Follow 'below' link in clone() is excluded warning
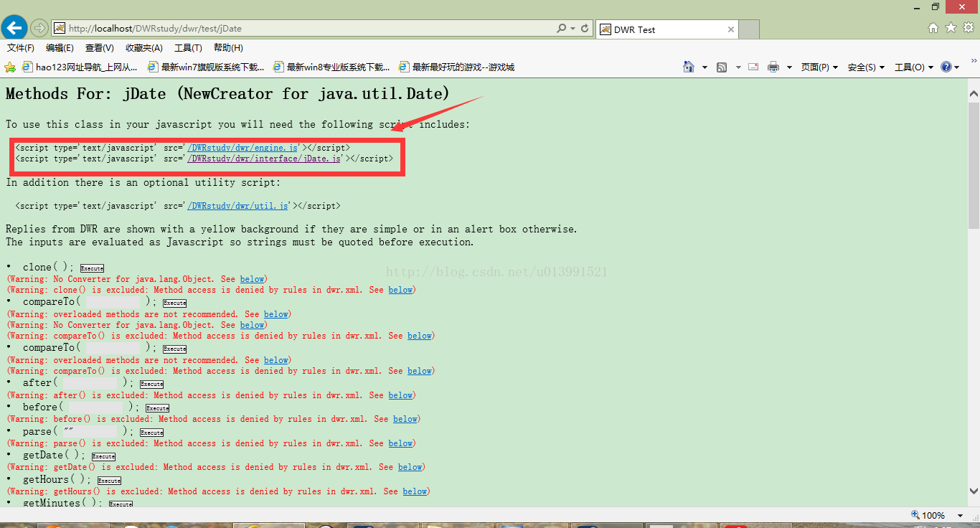Viewport: 980px width, 528px height. coord(400,290)
